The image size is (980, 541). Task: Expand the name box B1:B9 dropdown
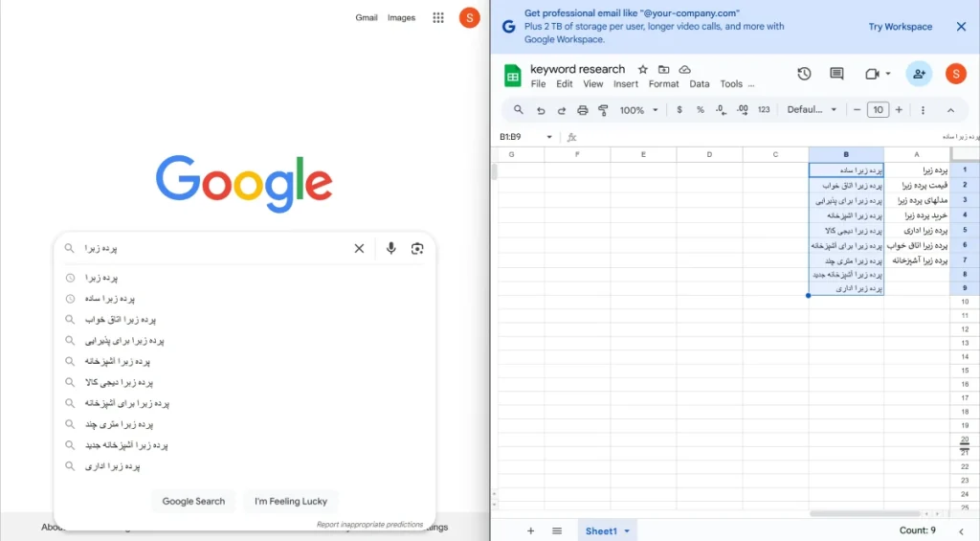click(x=548, y=137)
